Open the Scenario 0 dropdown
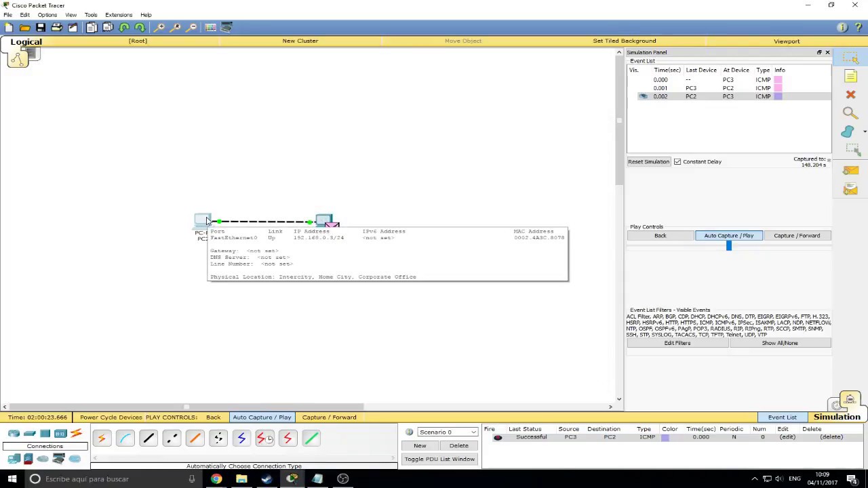This screenshot has width=868, height=488. coord(448,432)
